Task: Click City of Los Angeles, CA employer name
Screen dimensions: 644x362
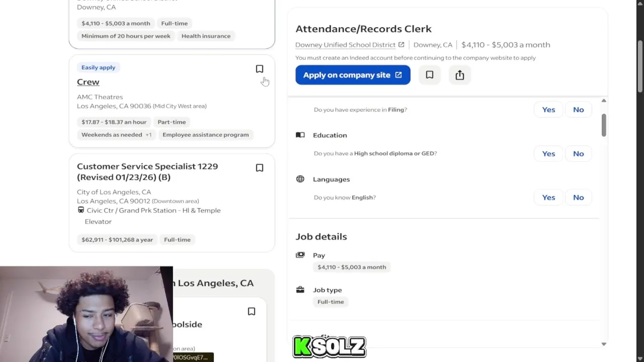Action: (114, 192)
